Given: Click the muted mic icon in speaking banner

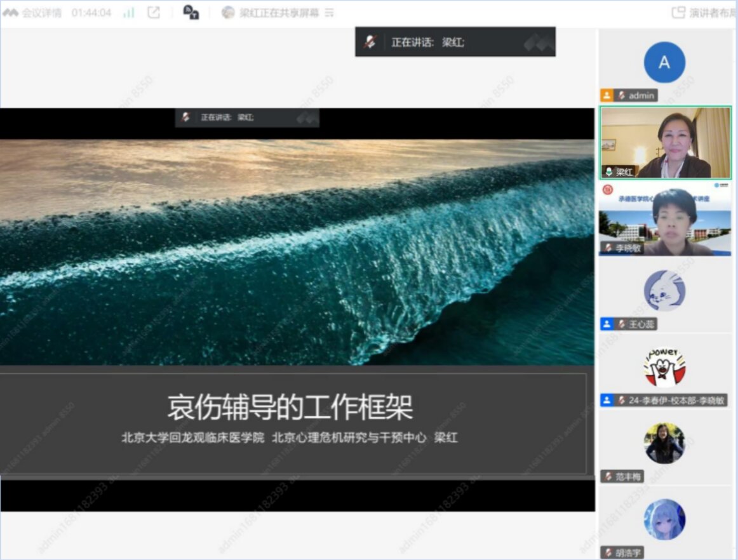Looking at the screenshot, I should click(x=370, y=43).
